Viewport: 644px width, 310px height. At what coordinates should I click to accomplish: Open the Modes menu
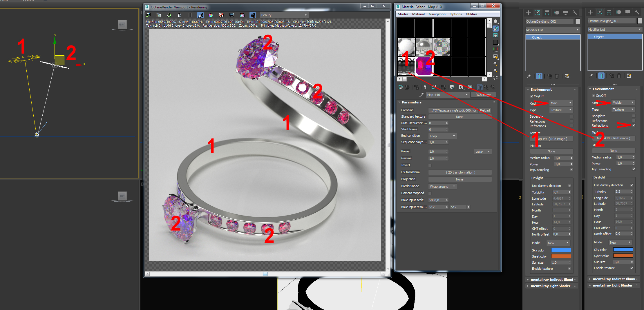[x=403, y=14]
